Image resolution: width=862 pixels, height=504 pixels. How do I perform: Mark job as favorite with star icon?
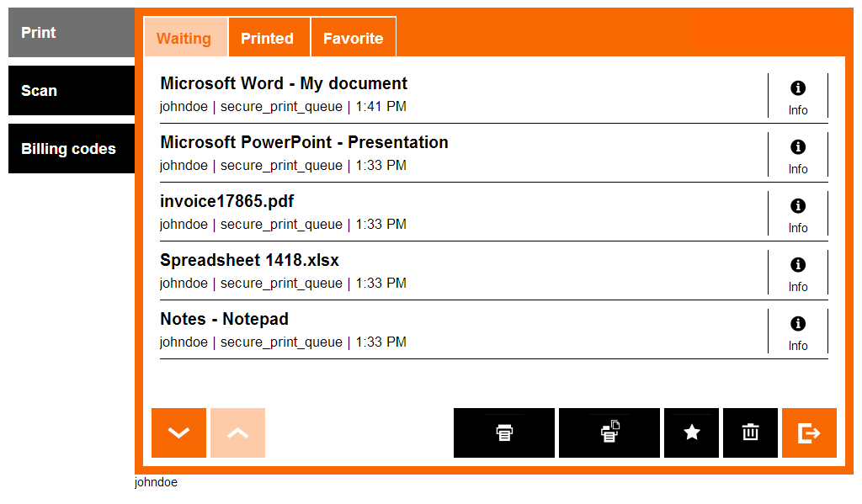691,432
